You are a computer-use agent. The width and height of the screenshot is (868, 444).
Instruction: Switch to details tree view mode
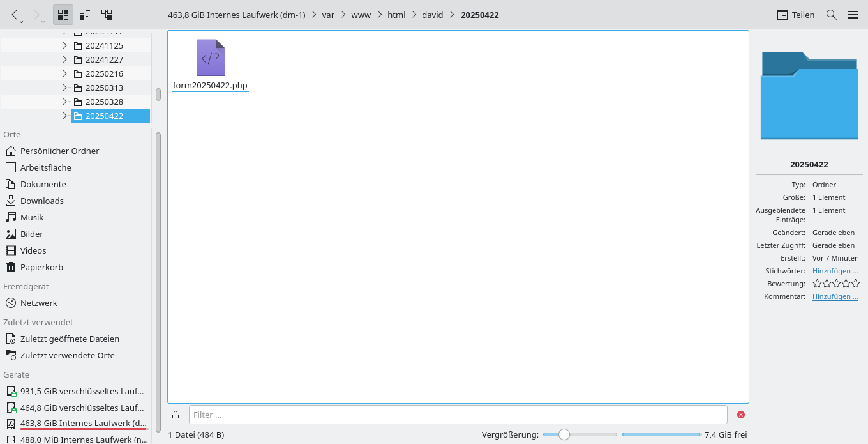(x=107, y=15)
